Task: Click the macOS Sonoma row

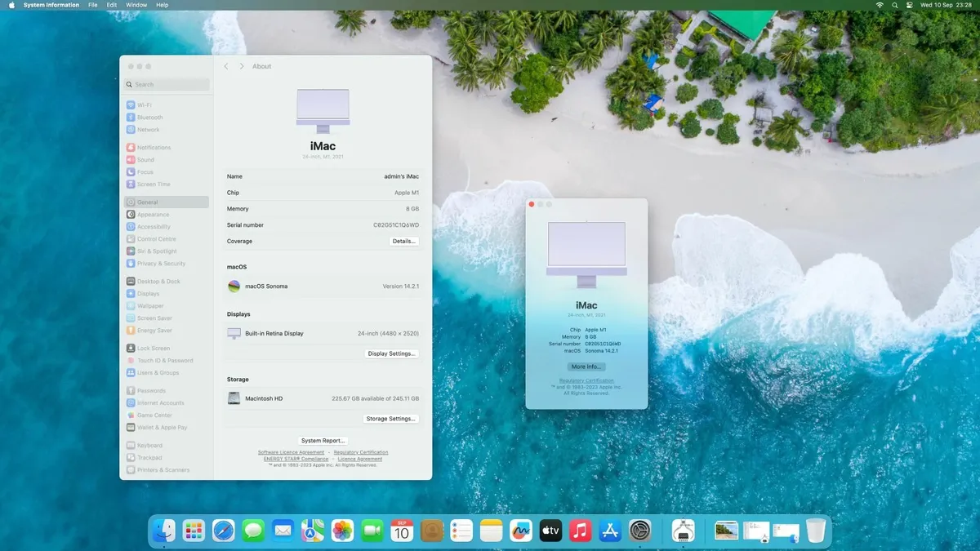Action: click(x=323, y=287)
